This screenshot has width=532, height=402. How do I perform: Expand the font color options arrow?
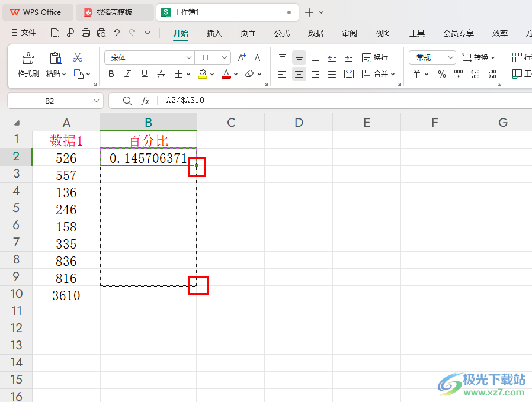(236, 74)
